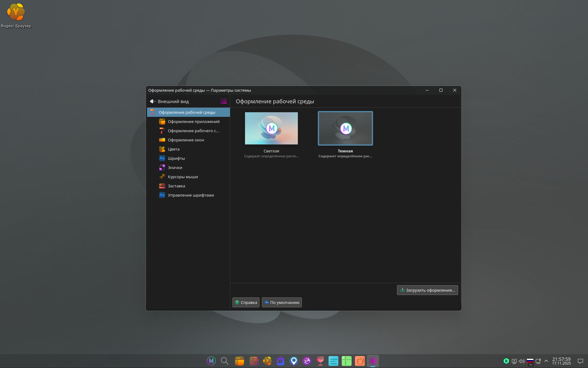The height and width of the screenshot is (368, 588).
Task: Click the back arrow beside Внешний вид
Action: click(153, 102)
